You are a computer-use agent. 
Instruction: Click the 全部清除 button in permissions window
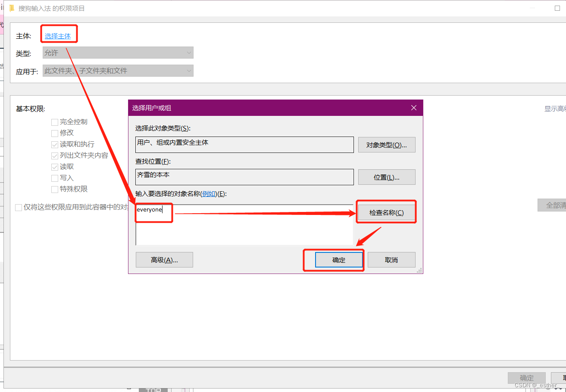point(552,205)
